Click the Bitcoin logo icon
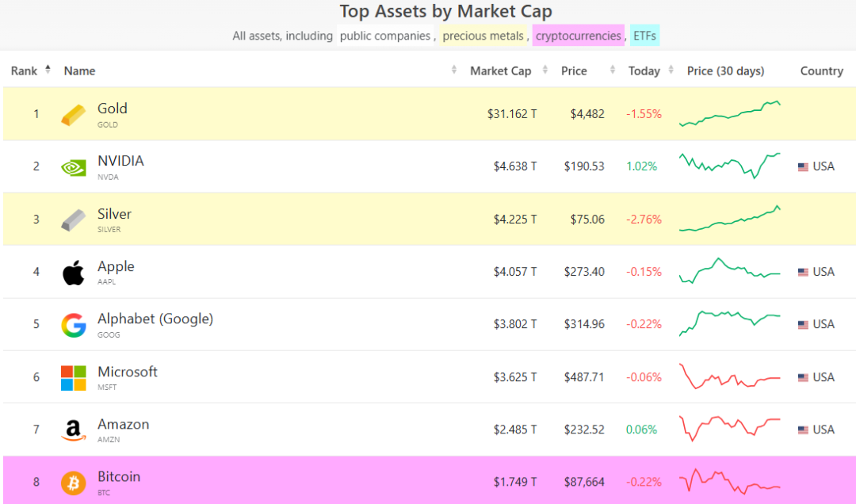This screenshot has height=504, width=856. point(73,483)
